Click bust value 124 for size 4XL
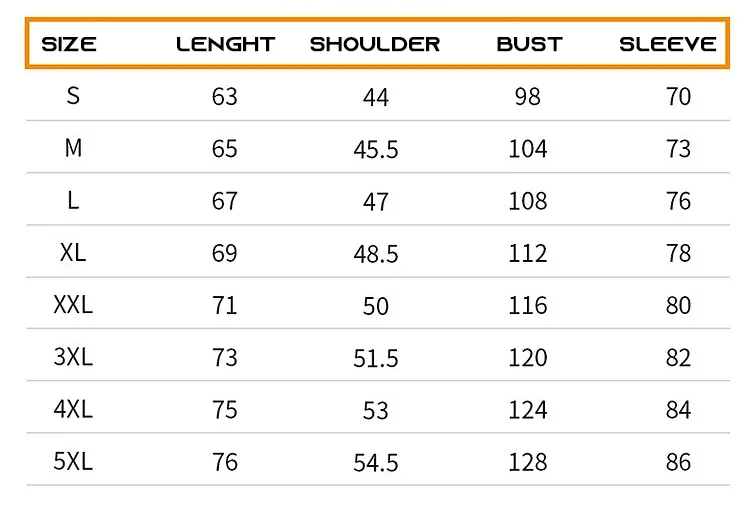 (528, 410)
